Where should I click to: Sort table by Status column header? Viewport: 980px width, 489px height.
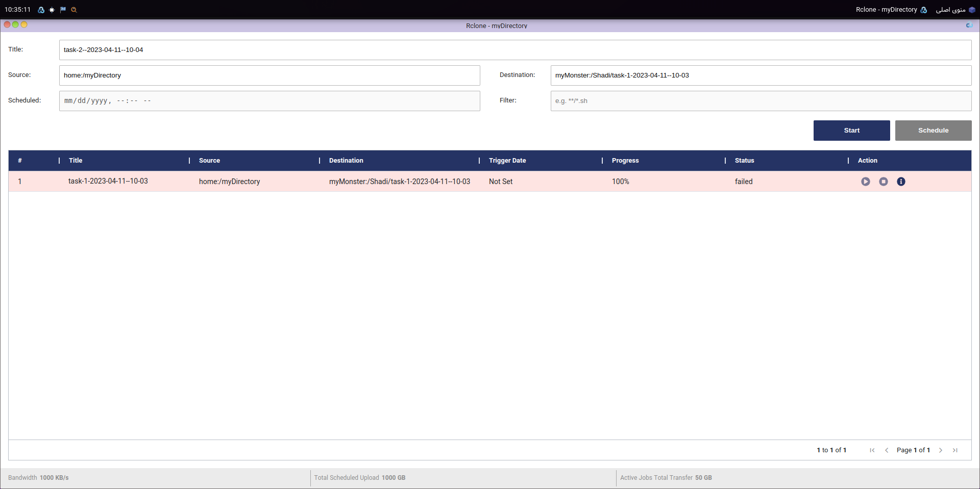pos(744,161)
